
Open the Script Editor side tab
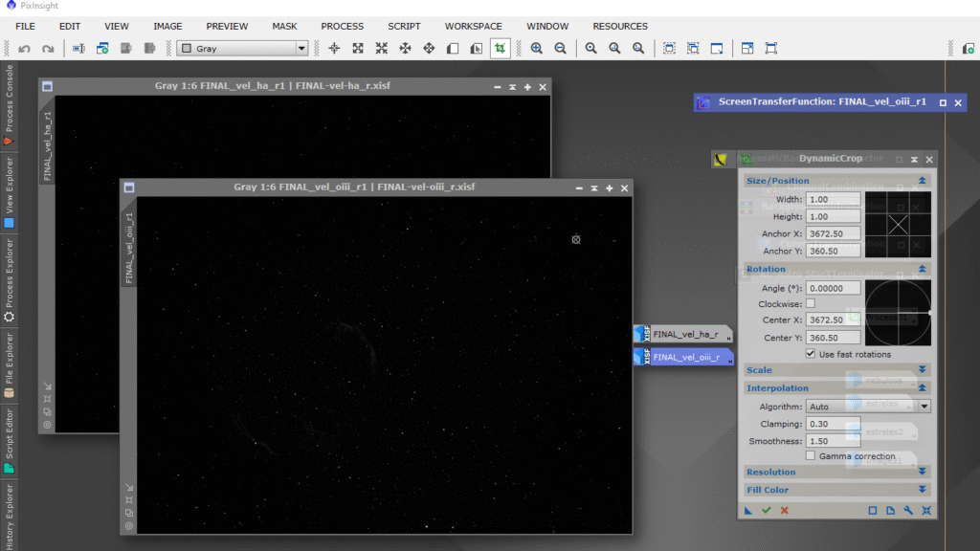point(9,440)
